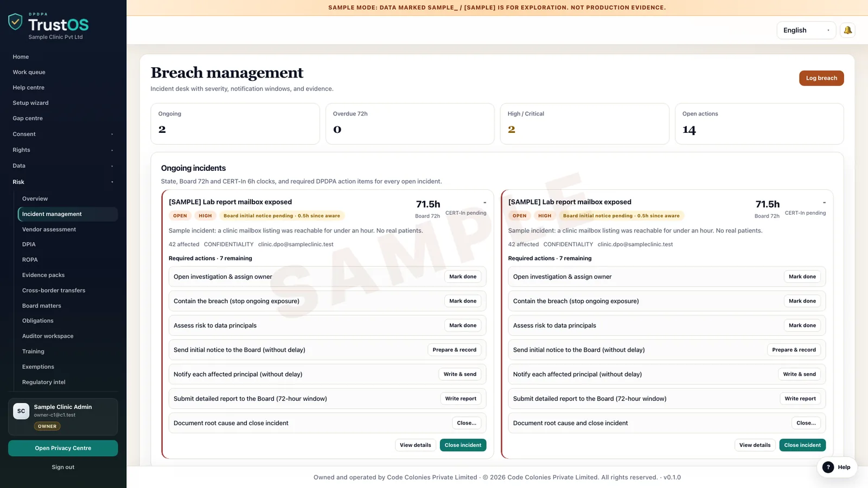Click the TrustOS shield logo
The image size is (868, 488).
coord(15,22)
